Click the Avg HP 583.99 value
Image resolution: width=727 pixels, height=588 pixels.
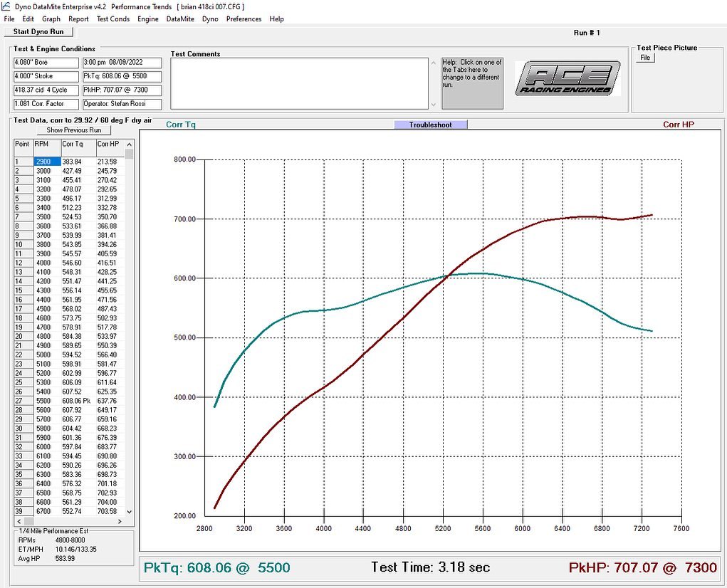click(65, 559)
